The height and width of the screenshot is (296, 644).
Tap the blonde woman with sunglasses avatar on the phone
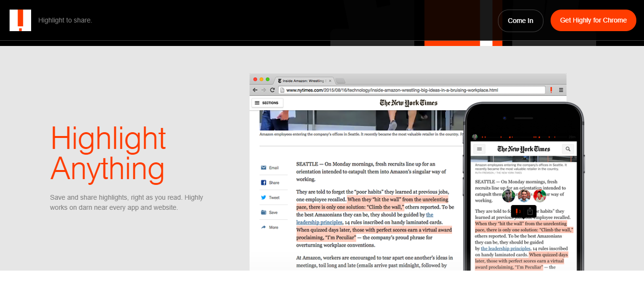tap(508, 195)
